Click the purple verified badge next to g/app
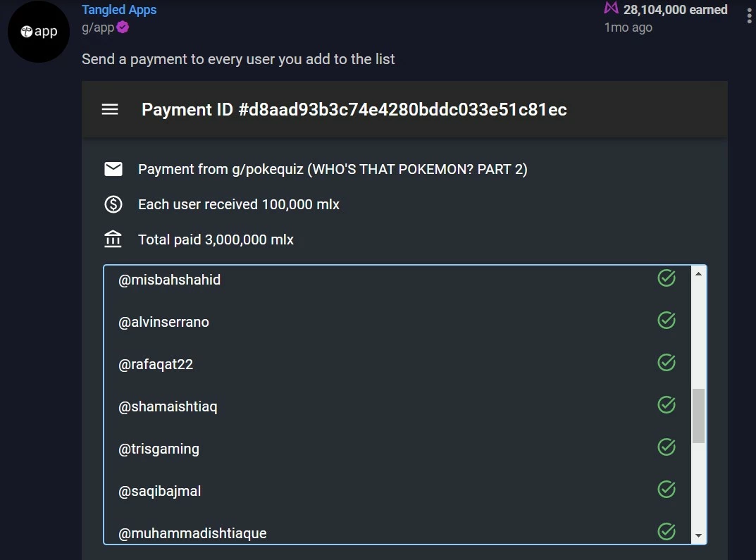This screenshot has height=560, width=756. [x=123, y=27]
